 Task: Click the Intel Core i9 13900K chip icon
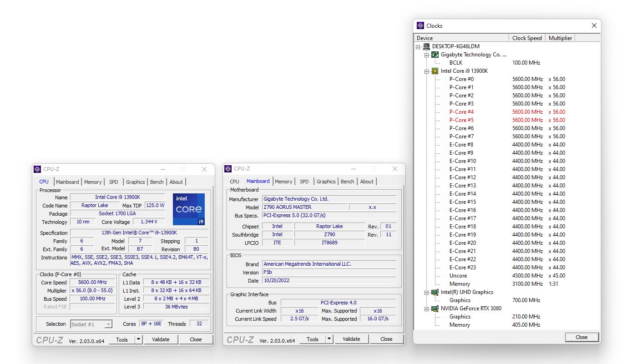(x=435, y=71)
